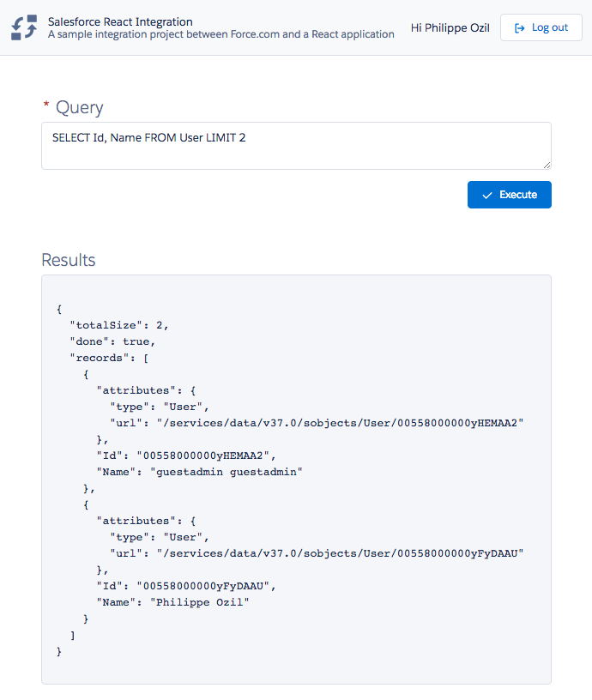
Task: Focus the Query text area
Action: click(x=297, y=146)
